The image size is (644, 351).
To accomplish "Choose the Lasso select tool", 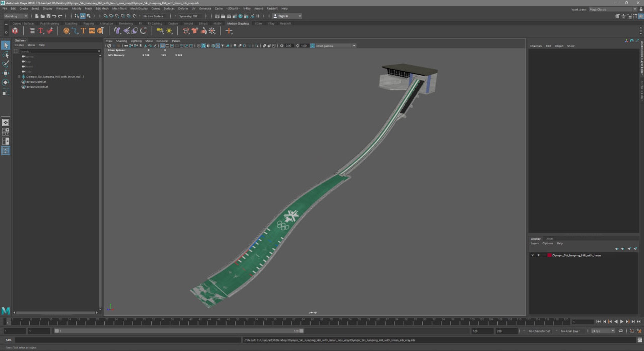I will click(6, 54).
